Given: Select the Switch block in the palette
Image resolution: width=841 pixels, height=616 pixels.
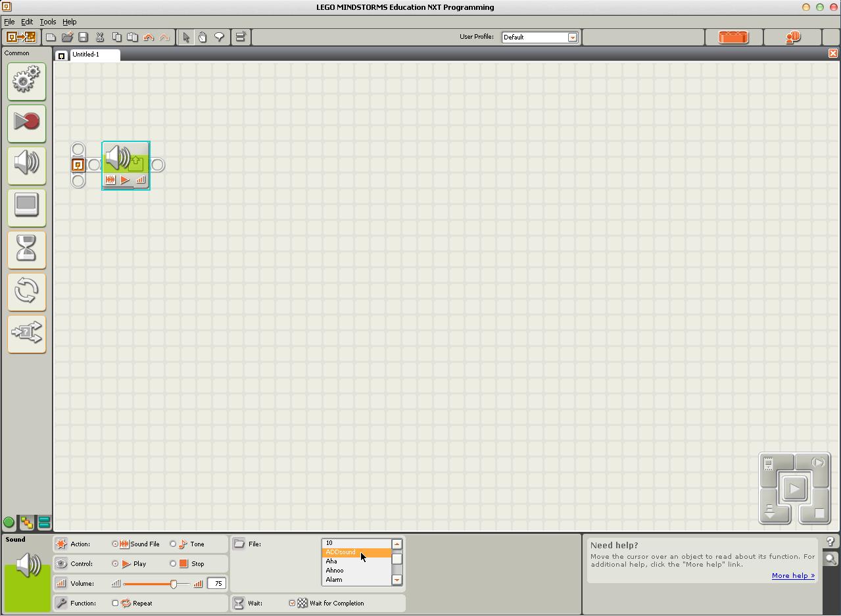Looking at the screenshot, I should point(26,333).
